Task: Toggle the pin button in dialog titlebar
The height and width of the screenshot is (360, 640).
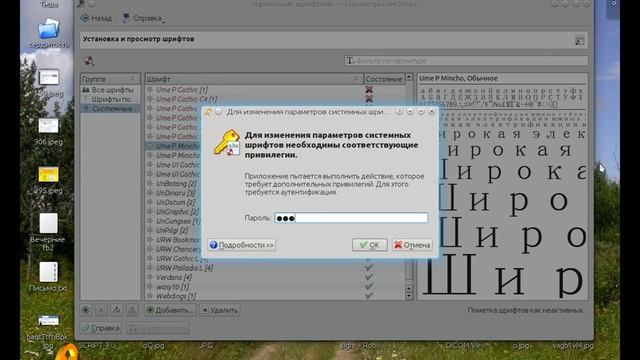Action: pos(219,112)
